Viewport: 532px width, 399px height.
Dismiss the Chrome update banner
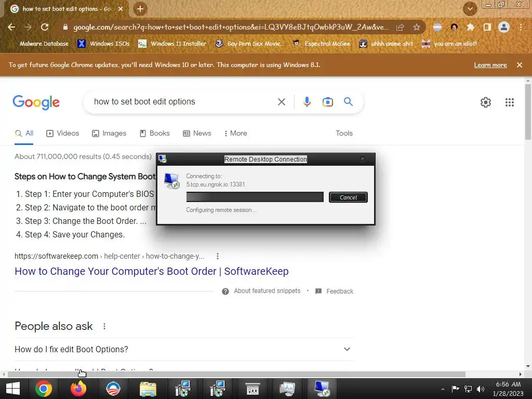tap(519, 65)
